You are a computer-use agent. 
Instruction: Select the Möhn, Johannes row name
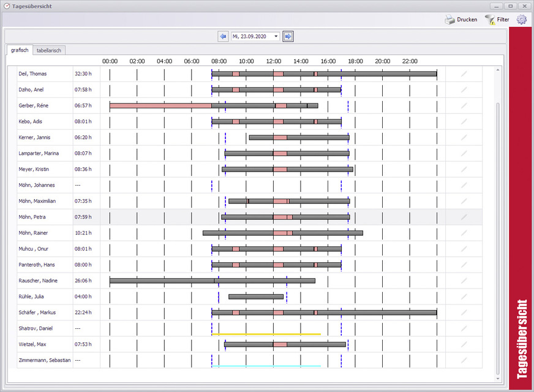37,185
